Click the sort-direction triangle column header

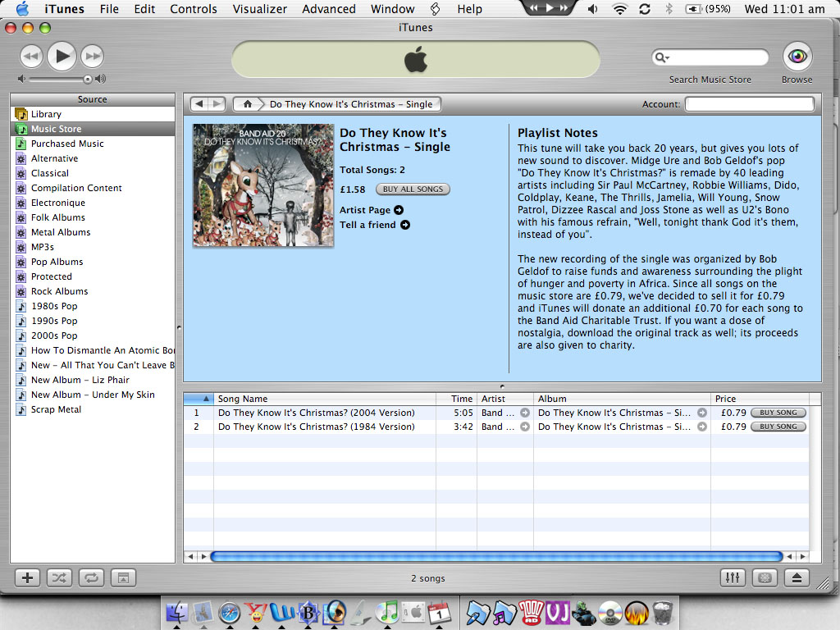click(199, 399)
